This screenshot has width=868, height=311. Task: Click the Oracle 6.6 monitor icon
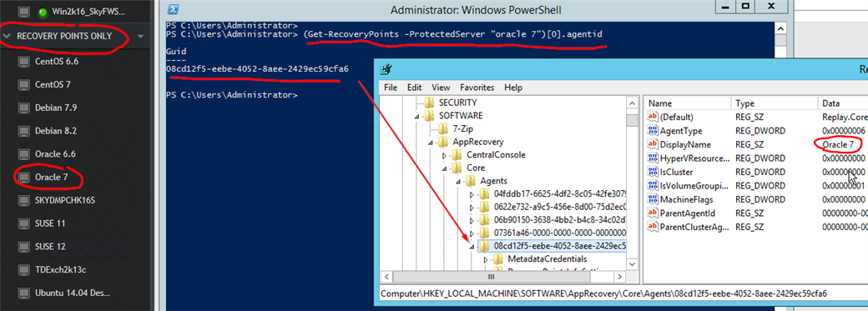pos(23,154)
